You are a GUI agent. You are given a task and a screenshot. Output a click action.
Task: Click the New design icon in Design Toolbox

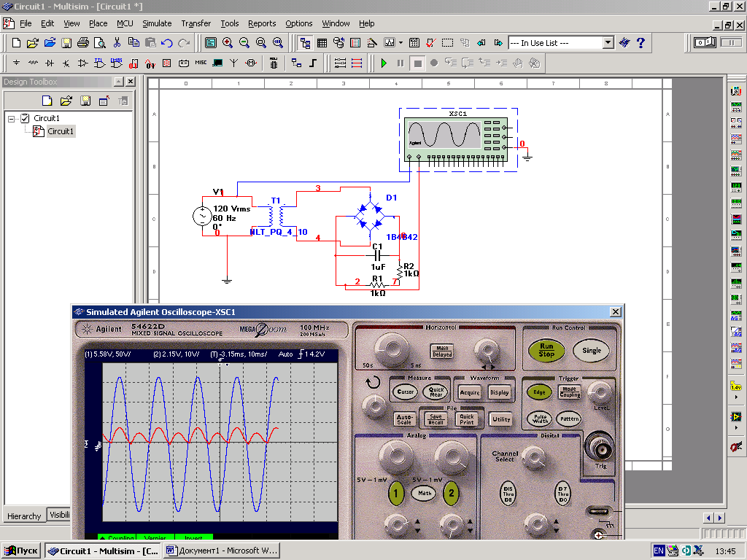pyautogui.click(x=47, y=101)
